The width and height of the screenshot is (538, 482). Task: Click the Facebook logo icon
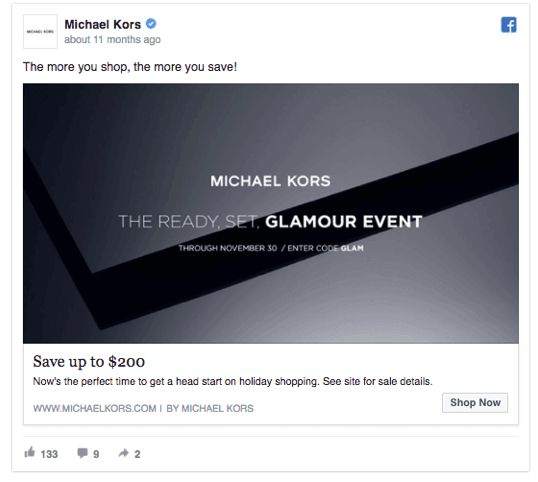pyautogui.click(x=508, y=25)
